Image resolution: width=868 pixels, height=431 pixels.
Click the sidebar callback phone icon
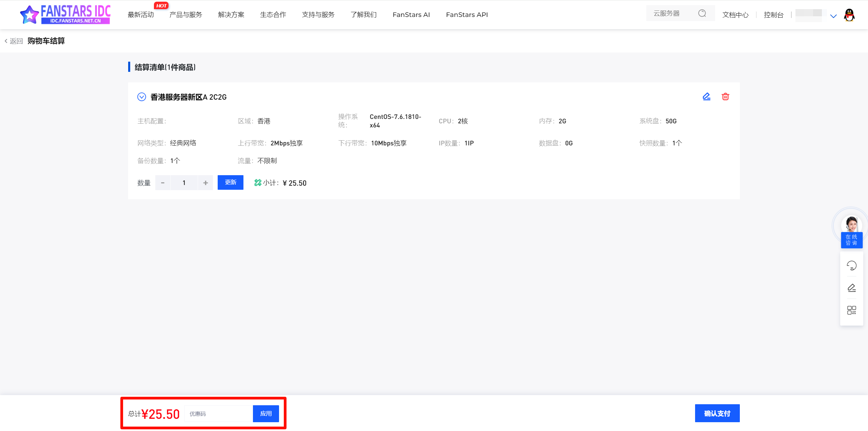click(x=851, y=265)
